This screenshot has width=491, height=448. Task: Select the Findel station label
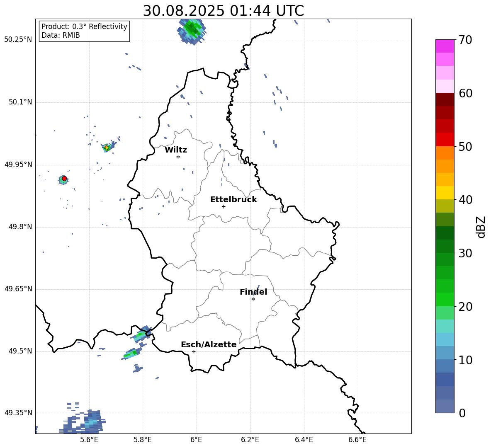pos(253,292)
